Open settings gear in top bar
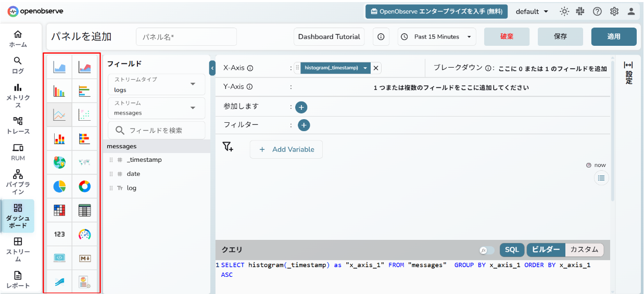This screenshot has width=644, height=294. coord(614,11)
